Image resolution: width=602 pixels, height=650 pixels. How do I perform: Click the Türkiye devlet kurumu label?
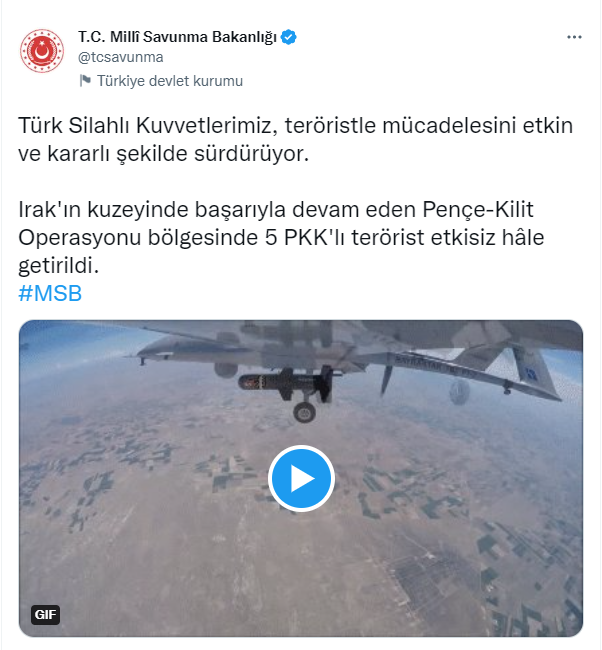click(x=170, y=81)
